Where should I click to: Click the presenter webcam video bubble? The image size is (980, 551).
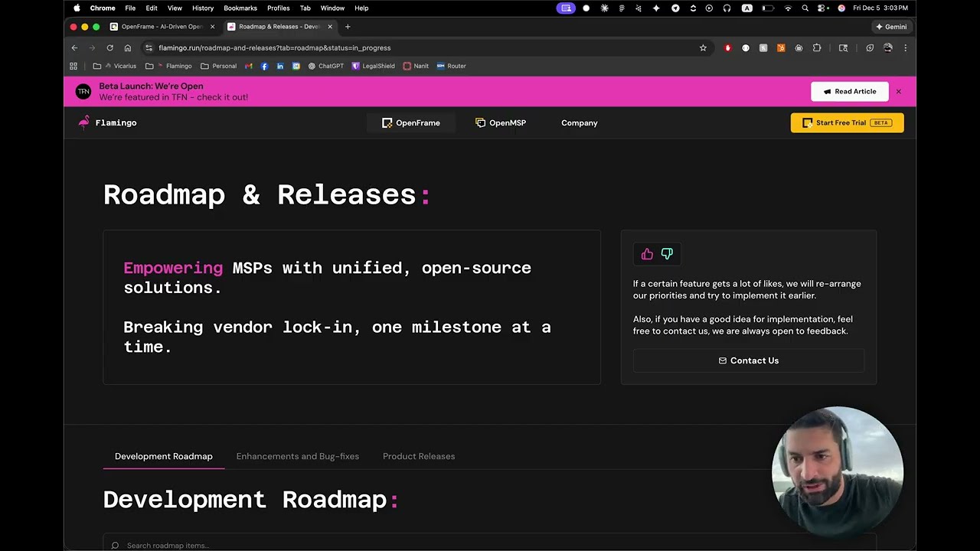point(838,471)
